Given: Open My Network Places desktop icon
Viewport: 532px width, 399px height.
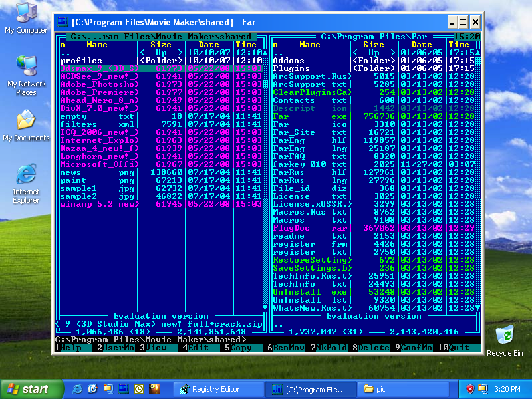Looking at the screenshot, I should click(26, 76).
